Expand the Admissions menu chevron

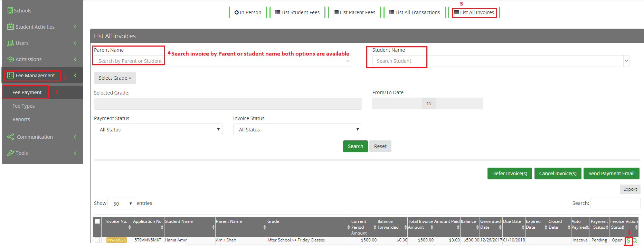(x=75, y=59)
